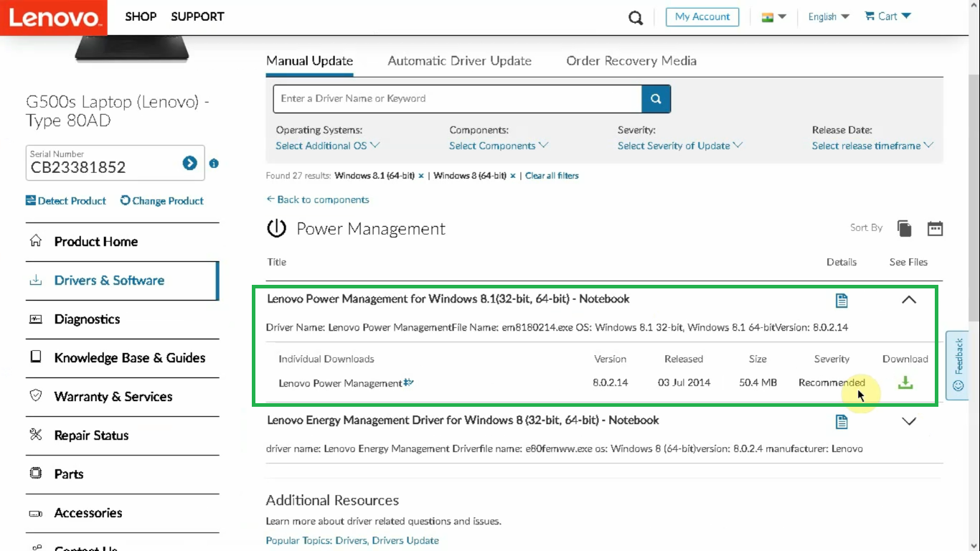Image resolution: width=980 pixels, height=551 pixels.
Task: Open details icon for Energy Management Driver
Action: tap(842, 421)
